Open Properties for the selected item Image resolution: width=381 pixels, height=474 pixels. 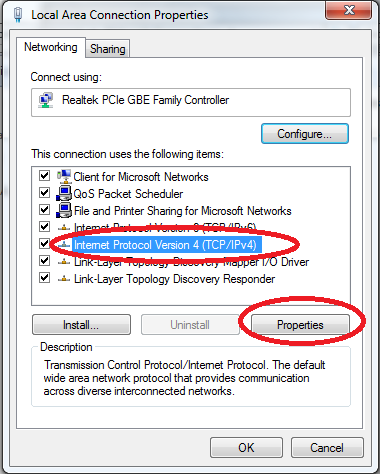point(300,325)
